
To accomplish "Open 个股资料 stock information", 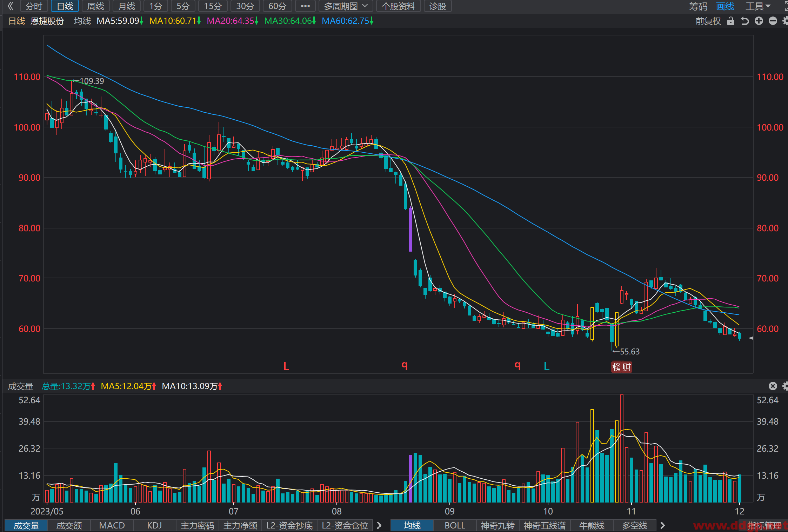I will pos(398,6).
